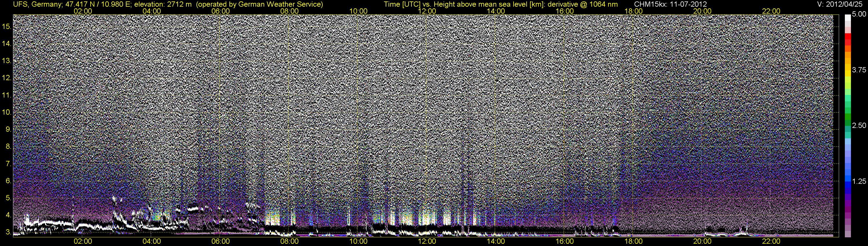Click the 22:00 label on the bottom time axis

(771, 241)
